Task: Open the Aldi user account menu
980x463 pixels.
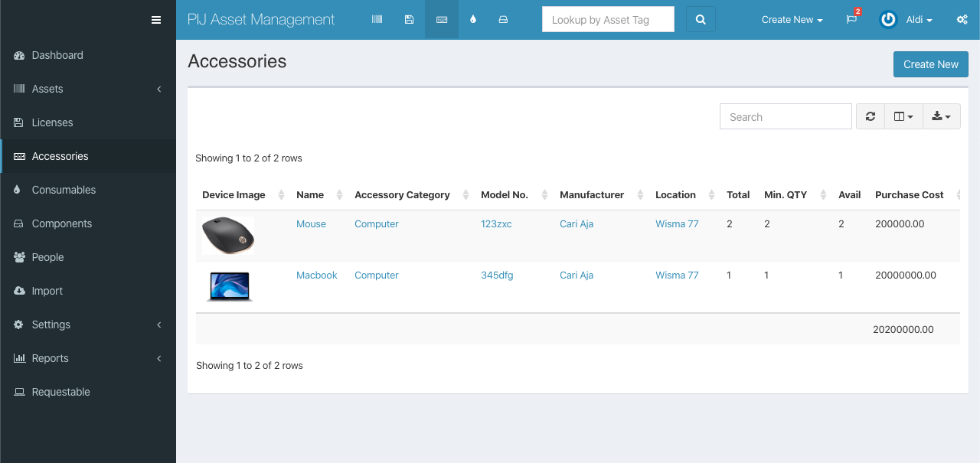Action: pos(907,20)
